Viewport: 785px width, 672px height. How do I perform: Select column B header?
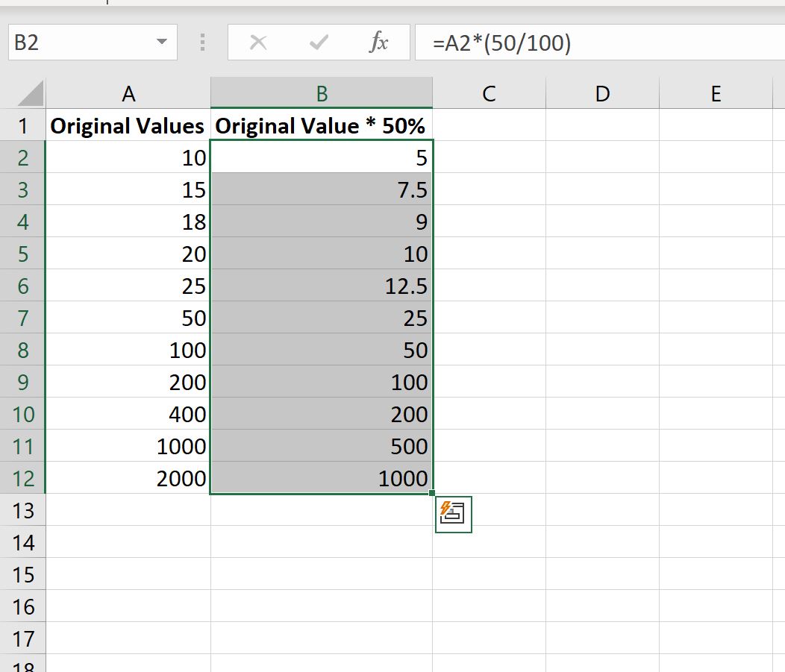click(322, 93)
